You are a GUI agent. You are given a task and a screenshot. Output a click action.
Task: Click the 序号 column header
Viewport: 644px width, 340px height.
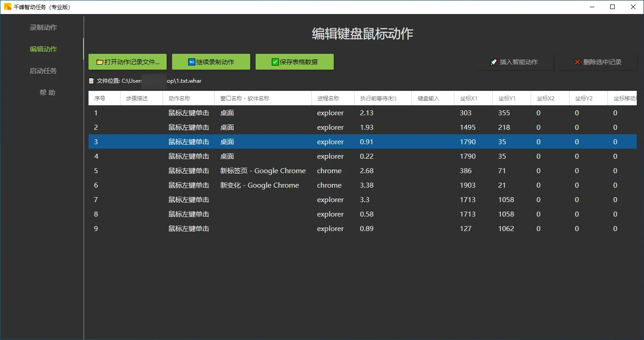coord(100,98)
